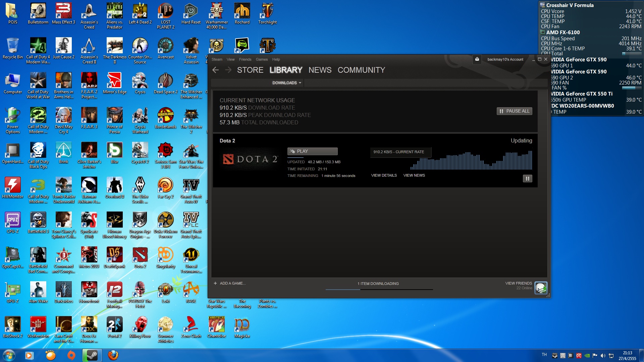Click the Steam forward navigation arrow
The image size is (644, 362).
228,70
